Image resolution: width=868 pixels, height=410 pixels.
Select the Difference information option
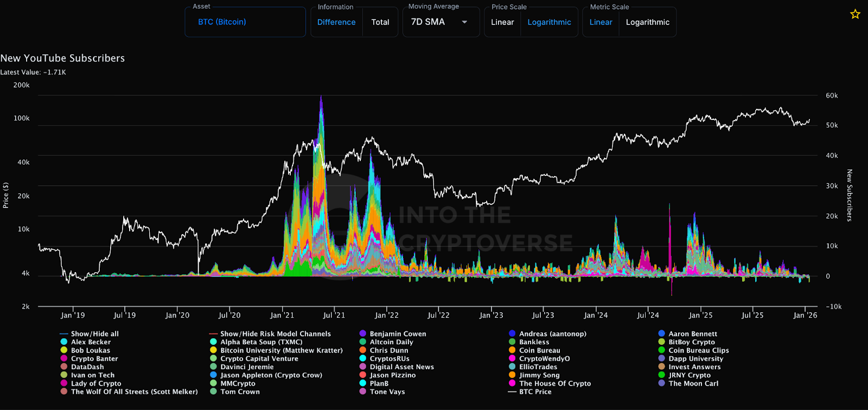336,22
